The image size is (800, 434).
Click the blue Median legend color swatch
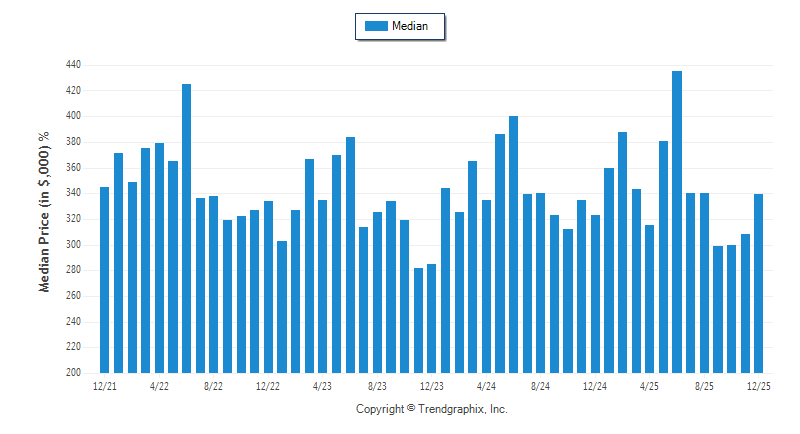376,26
